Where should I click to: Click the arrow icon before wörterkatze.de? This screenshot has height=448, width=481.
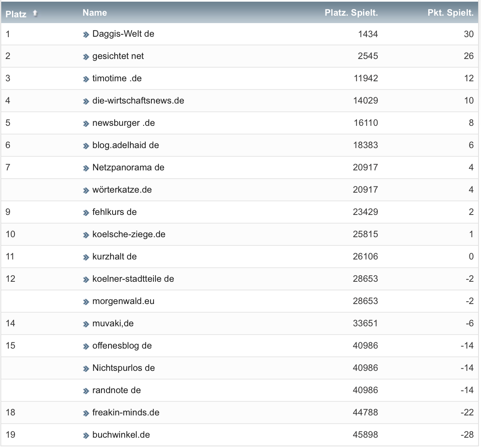86,191
